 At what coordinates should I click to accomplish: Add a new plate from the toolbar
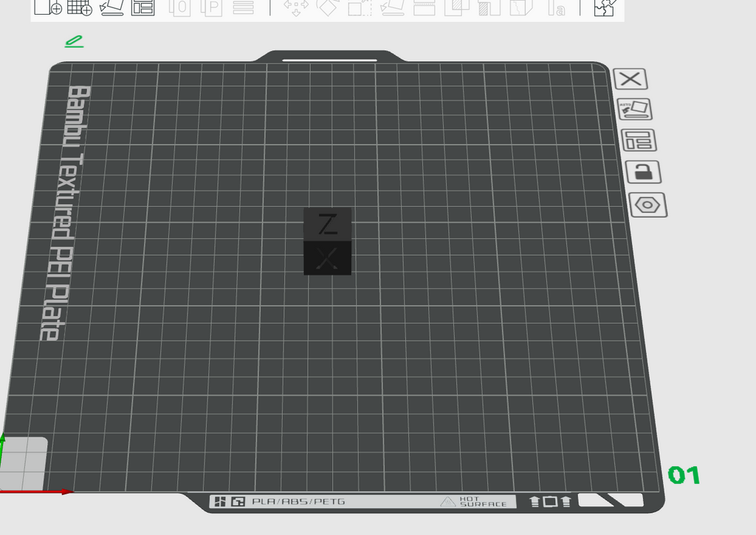pyautogui.click(x=80, y=7)
